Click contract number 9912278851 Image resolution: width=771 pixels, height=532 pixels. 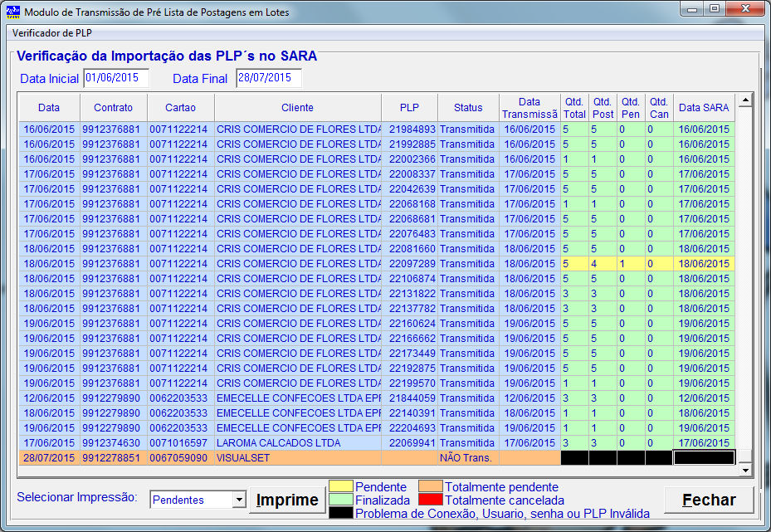[x=113, y=458]
